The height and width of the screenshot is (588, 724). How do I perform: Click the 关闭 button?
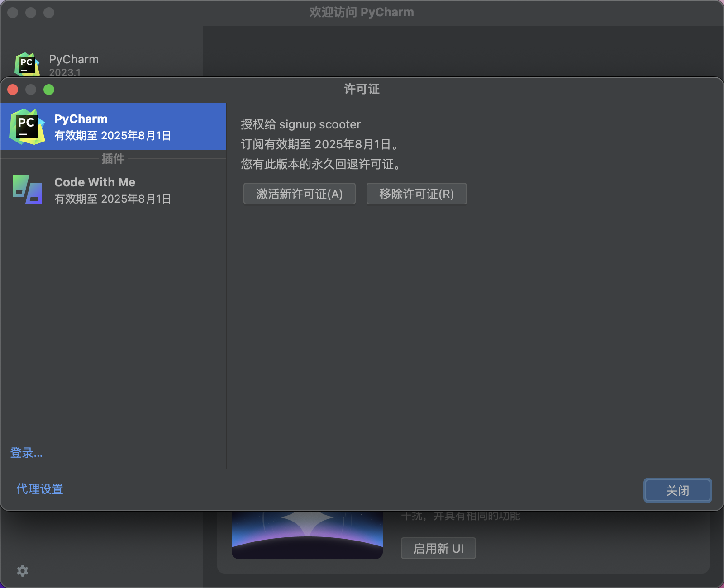point(677,490)
